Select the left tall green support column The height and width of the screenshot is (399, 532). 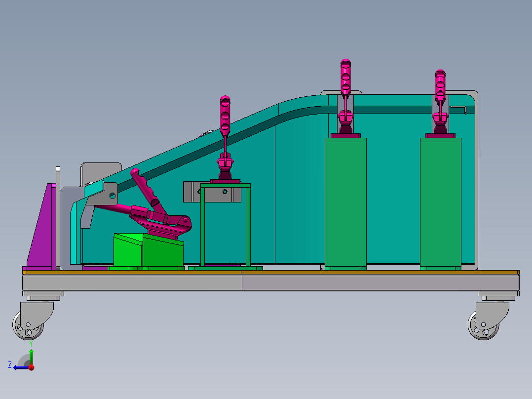[x=345, y=204]
